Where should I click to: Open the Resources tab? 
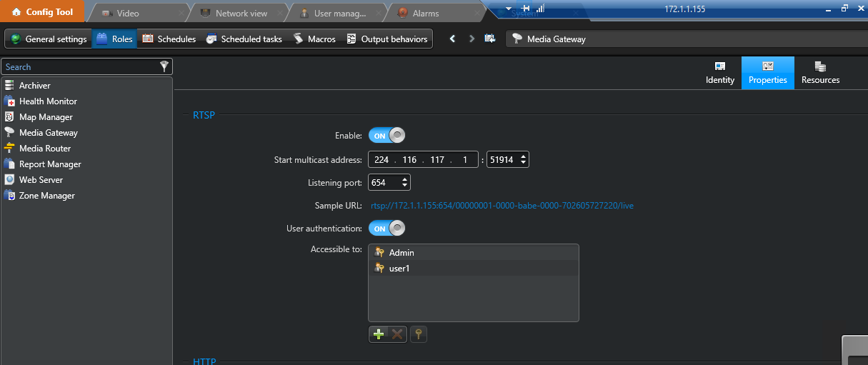click(820, 73)
